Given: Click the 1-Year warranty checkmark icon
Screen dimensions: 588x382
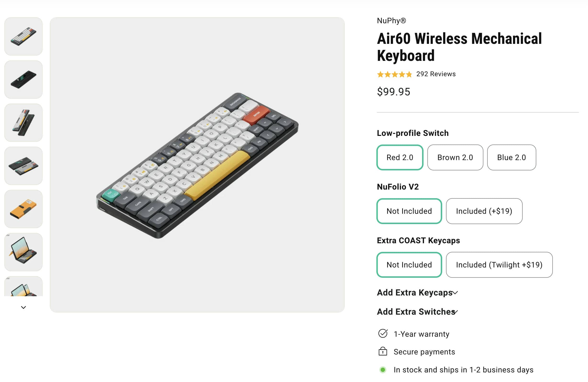Looking at the screenshot, I should (383, 334).
